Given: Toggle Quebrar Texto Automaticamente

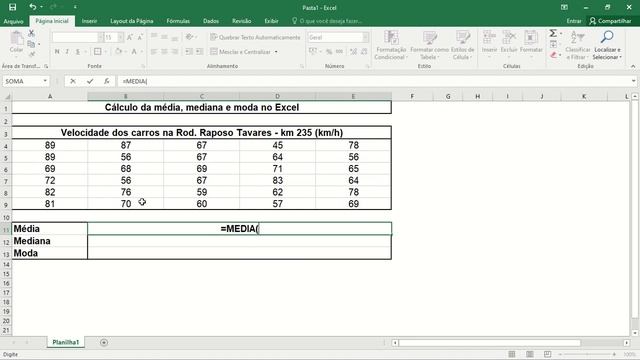Looking at the screenshot, I should (255, 37).
